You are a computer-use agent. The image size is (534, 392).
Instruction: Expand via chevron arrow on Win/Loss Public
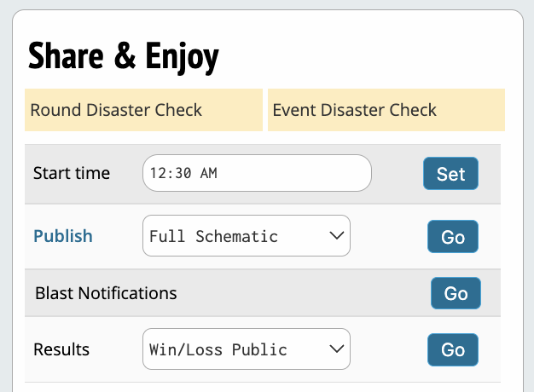[336, 349]
